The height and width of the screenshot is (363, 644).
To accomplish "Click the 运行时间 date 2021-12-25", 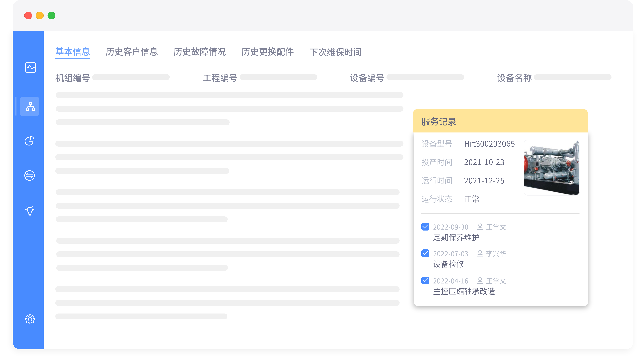I will pyautogui.click(x=484, y=181).
